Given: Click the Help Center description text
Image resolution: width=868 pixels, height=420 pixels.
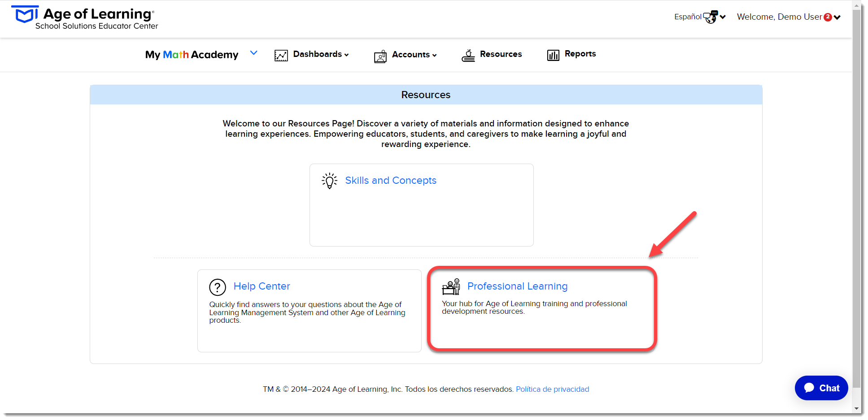Looking at the screenshot, I should (307, 312).
